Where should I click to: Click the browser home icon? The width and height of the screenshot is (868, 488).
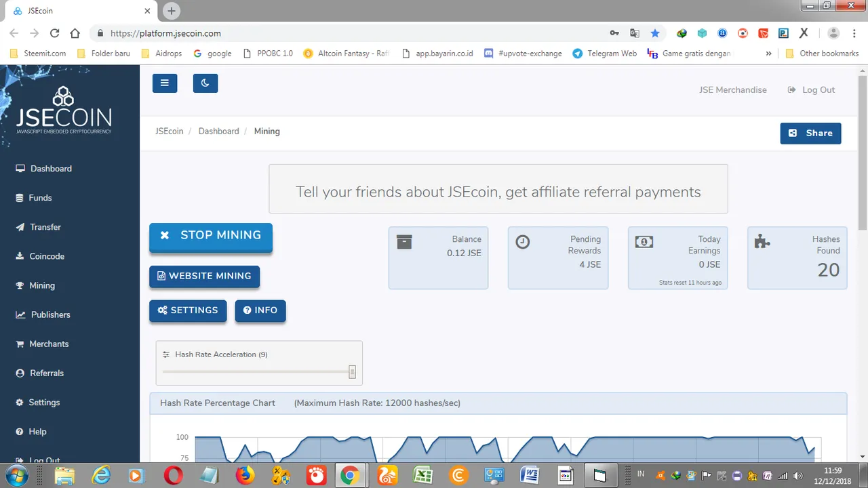tap(75, 33)
